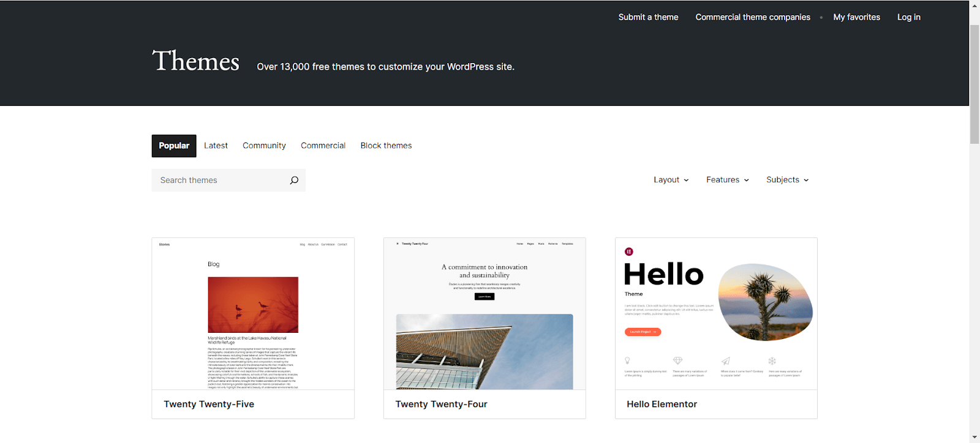Screen dimensions: 980x443
Task: Click the Log in link
Action: pos(909,17)
